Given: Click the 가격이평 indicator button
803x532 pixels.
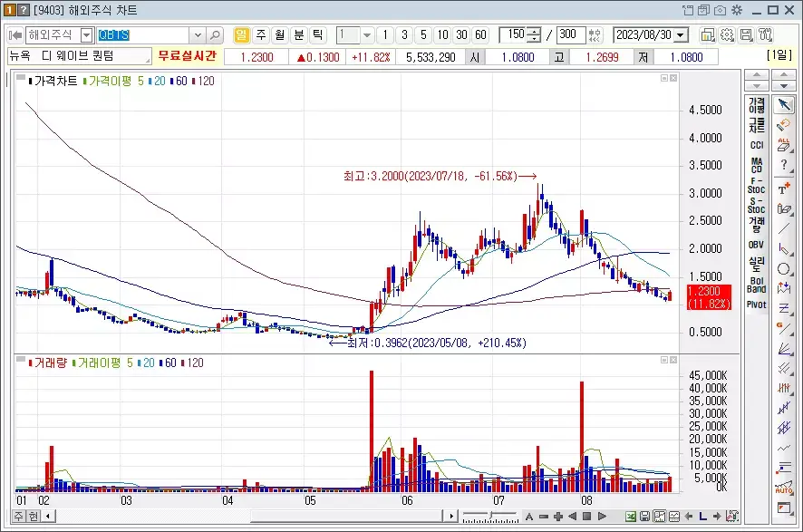Looking at the screenshot, I should pyautogui.click(x=757, y=105).
